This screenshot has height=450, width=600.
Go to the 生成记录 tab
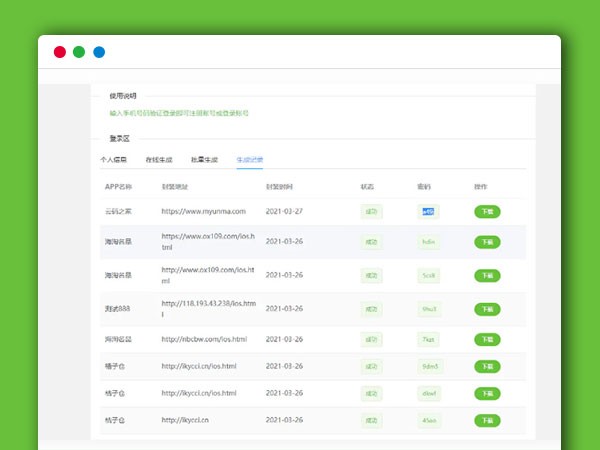pos(250,159)
